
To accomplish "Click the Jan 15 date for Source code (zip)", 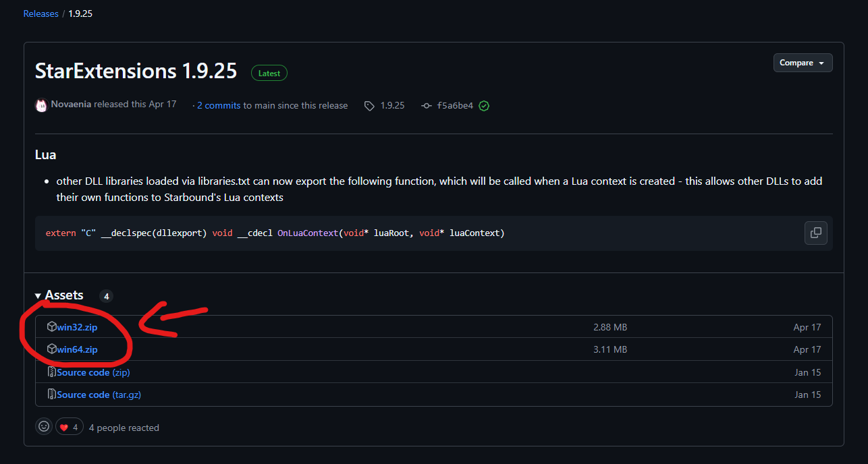I will tap(808, 372).
